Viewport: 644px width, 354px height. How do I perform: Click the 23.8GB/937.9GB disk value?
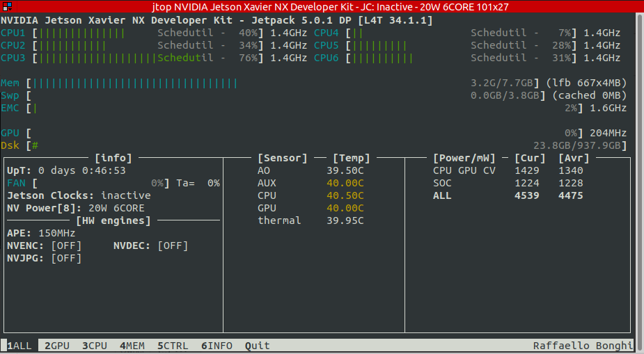point(577,145)
